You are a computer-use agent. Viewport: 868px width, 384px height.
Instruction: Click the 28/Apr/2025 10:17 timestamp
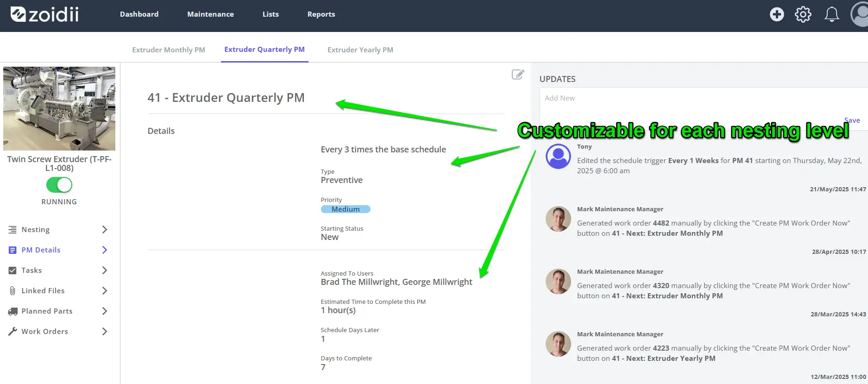[x=839, y=252]
